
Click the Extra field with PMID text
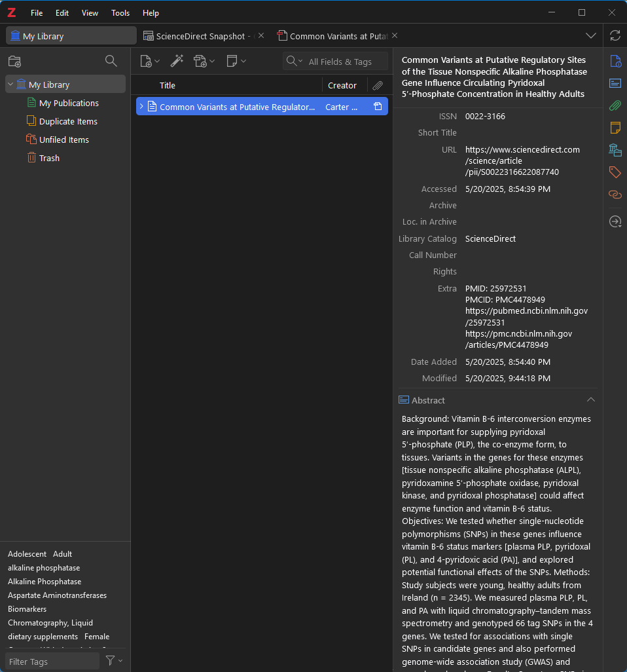coord(526,317)
